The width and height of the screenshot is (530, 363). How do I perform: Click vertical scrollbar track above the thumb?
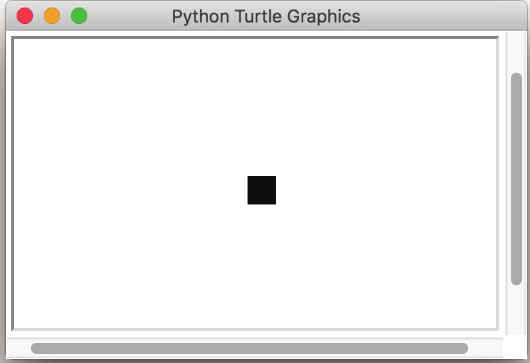516,52
